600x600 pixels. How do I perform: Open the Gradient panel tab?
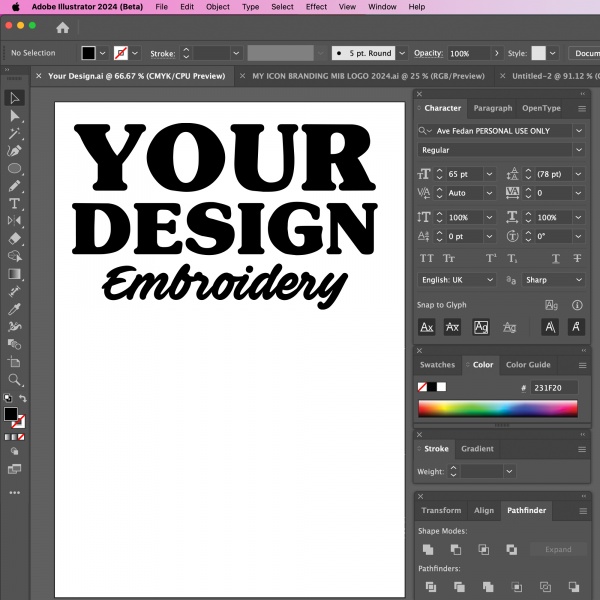(x=477, y=448)
